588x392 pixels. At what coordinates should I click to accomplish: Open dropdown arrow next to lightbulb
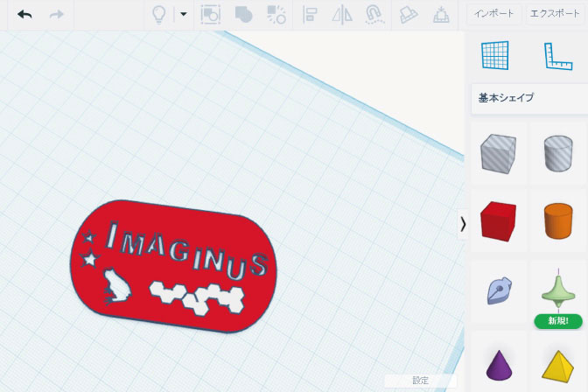(183, 15)
